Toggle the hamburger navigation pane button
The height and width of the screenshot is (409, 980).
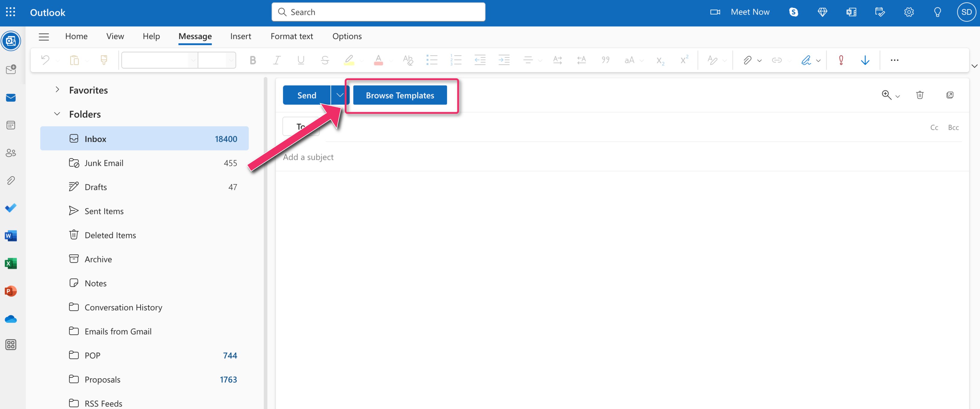[44, 37]
